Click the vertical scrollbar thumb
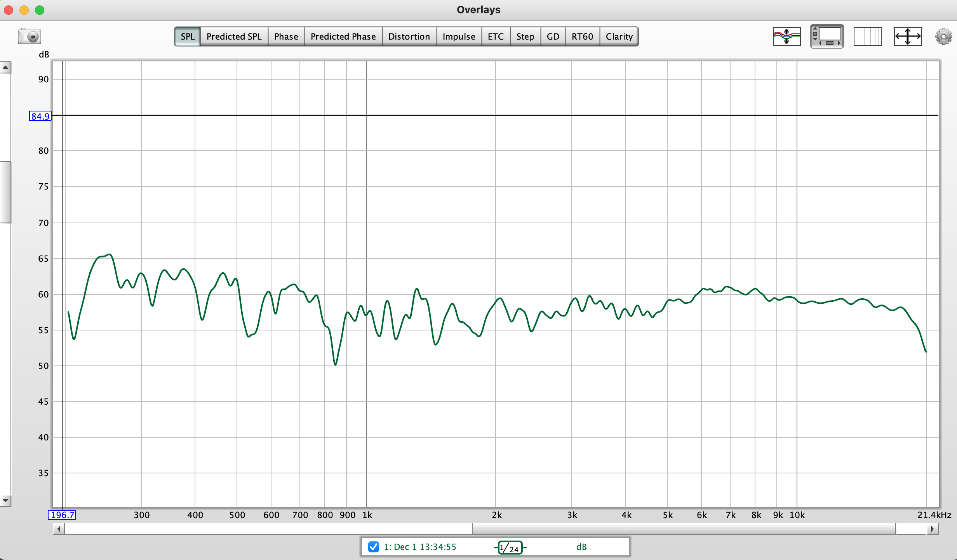Screen dimensions: 957x560 (x=5, y=192)
